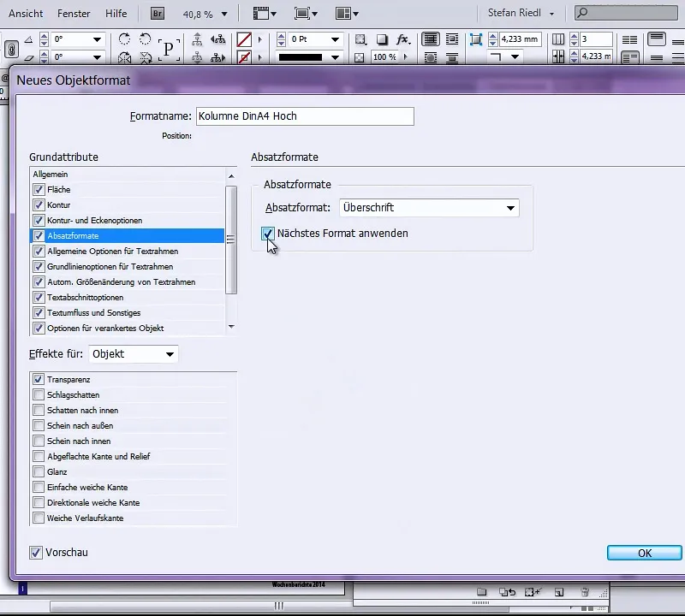Open the arrange documents icon menu

[347, 14]
